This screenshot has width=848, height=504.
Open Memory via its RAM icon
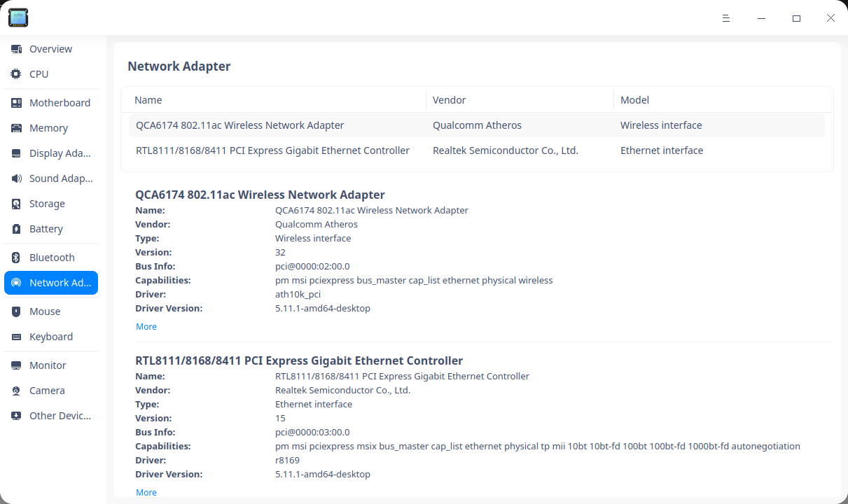tap(16, 128)
